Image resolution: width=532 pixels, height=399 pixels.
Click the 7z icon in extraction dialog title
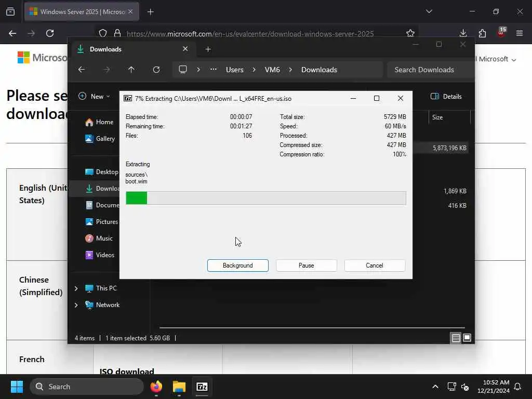(128, 98)
